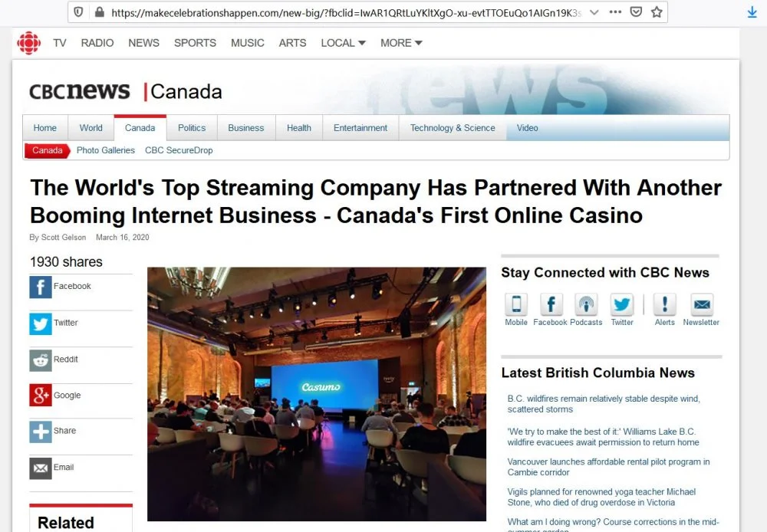767x532 pixels.
Task: Expand the MORE dropdown menu
Action: pos(402,43)
